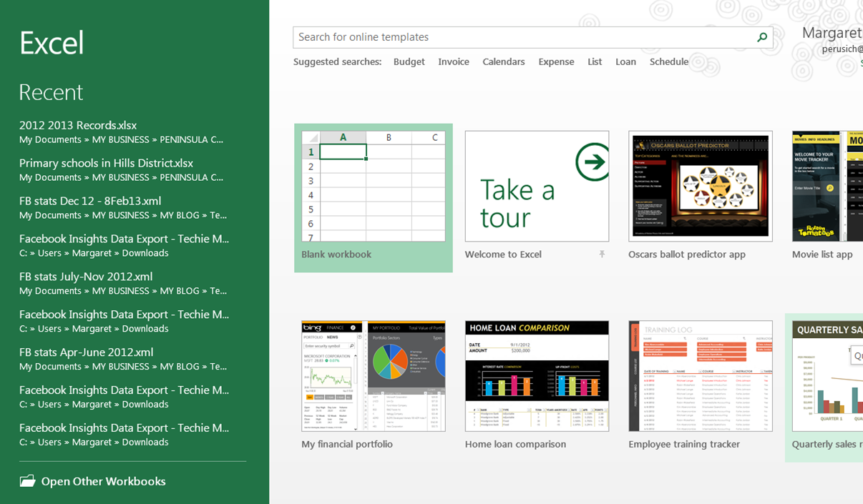The width and height of the screenshot is (863, 504).
Task: Click the Margaret account name
Action: pos(832,33)
